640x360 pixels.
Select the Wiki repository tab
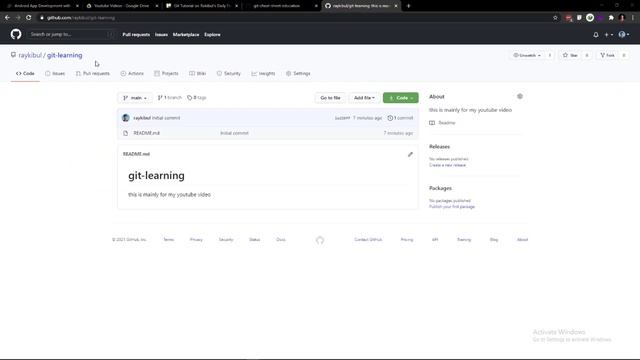coord(198,73)
